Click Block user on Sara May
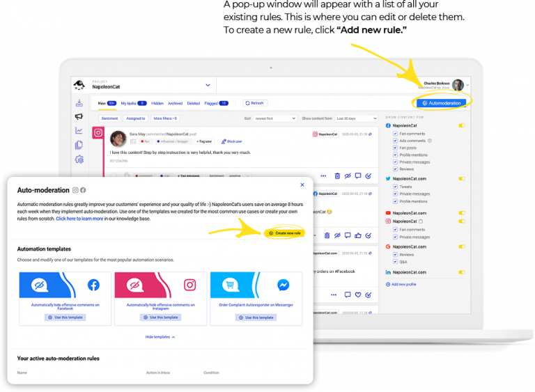The height and width of the screenshot is (392, 535). (x=232, y=141)
